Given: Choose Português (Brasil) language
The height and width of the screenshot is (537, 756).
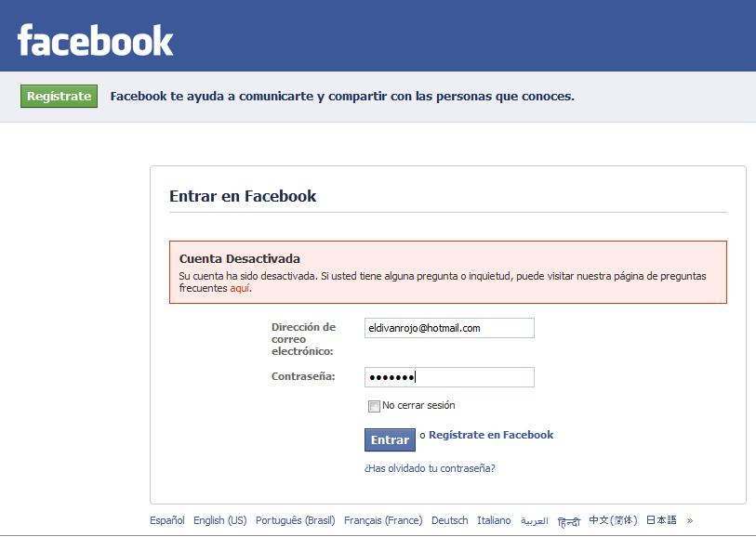Looking at the screenshot, I should pos(296,520).
